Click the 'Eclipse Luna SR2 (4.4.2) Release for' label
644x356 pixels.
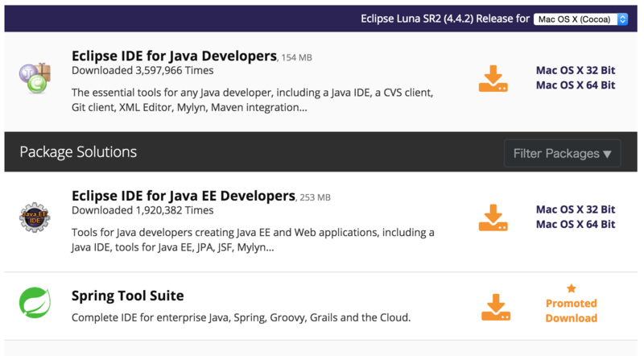point(445,19)
